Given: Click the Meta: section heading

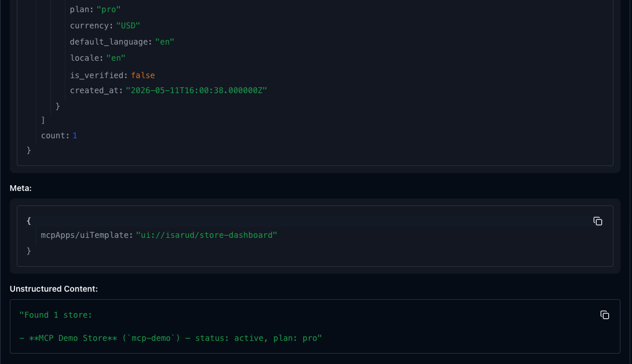Looking at the screenshot, I should click(x=20, y=188).
